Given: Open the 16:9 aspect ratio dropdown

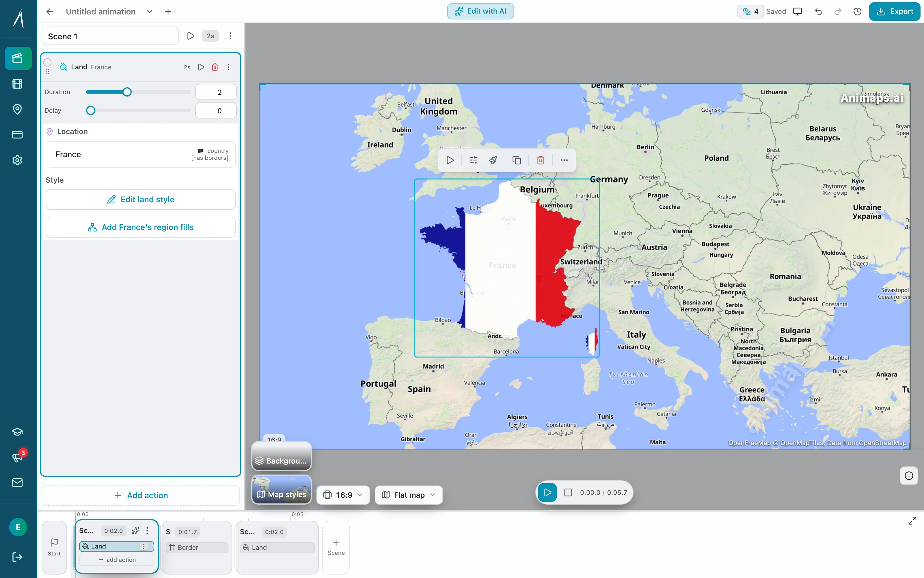Looking at the screenshot, I should [x=343, y=495].
